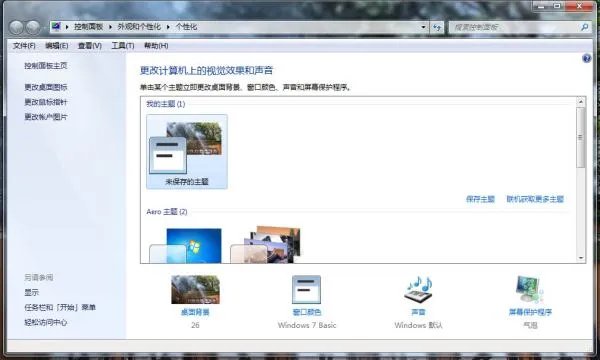This screenshot has width=600, height=360.
Task: Open 任务栏和「开始」菜单 link
Action: click(60, 307)
